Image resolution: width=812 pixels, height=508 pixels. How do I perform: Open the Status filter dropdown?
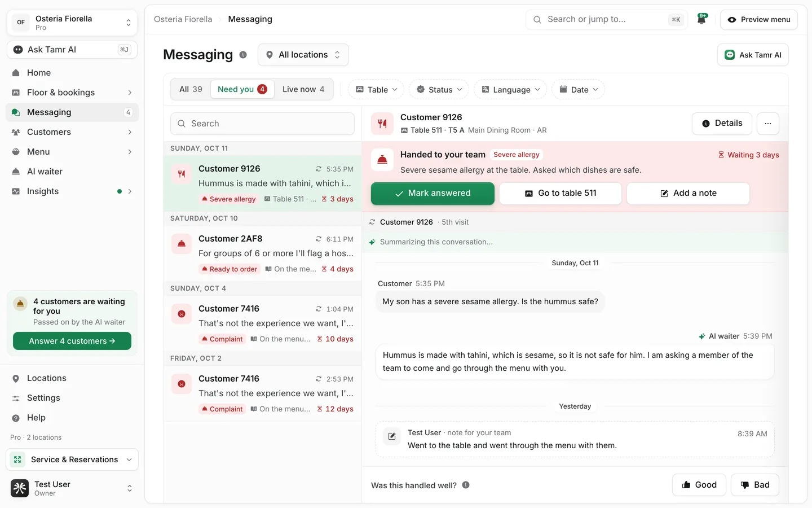pyautogui.click(x=439, y=90)
